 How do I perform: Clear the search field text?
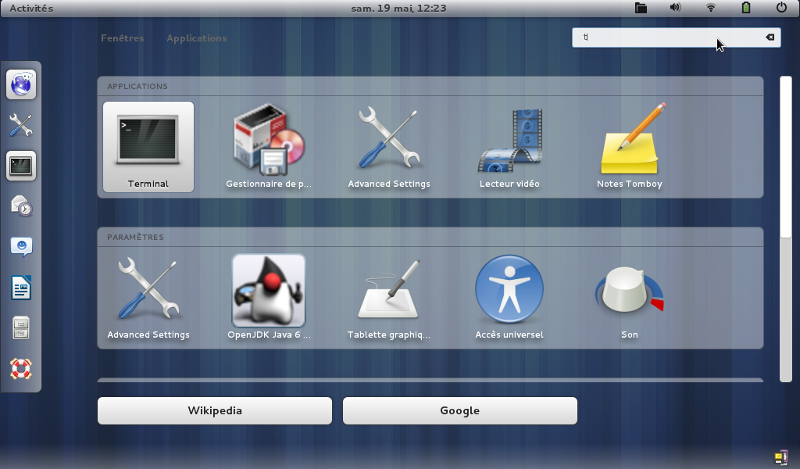point(770,37)
